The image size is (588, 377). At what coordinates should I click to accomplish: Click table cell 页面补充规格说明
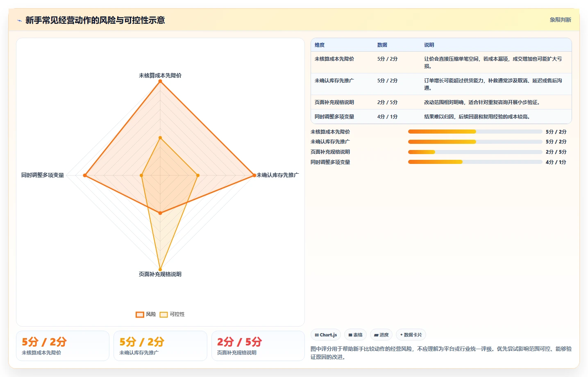[334, 102]
